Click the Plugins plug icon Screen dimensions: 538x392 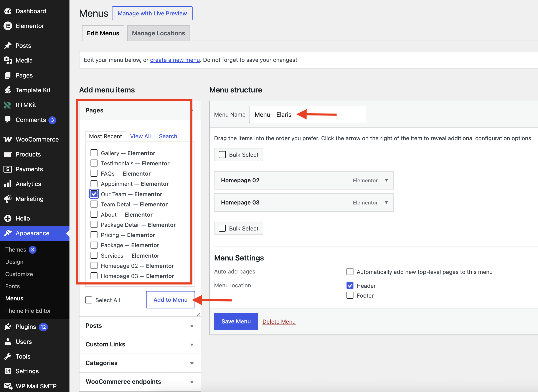pos(8,327)
